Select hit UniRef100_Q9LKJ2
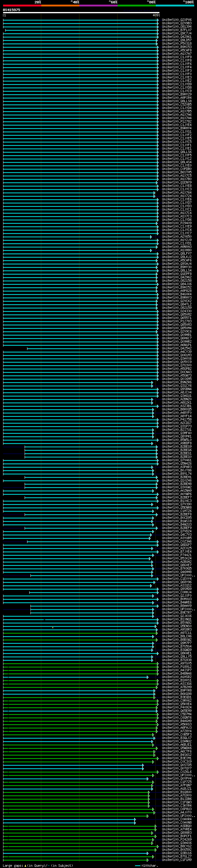This screenshot has width=197, height=868. point(177,257)
